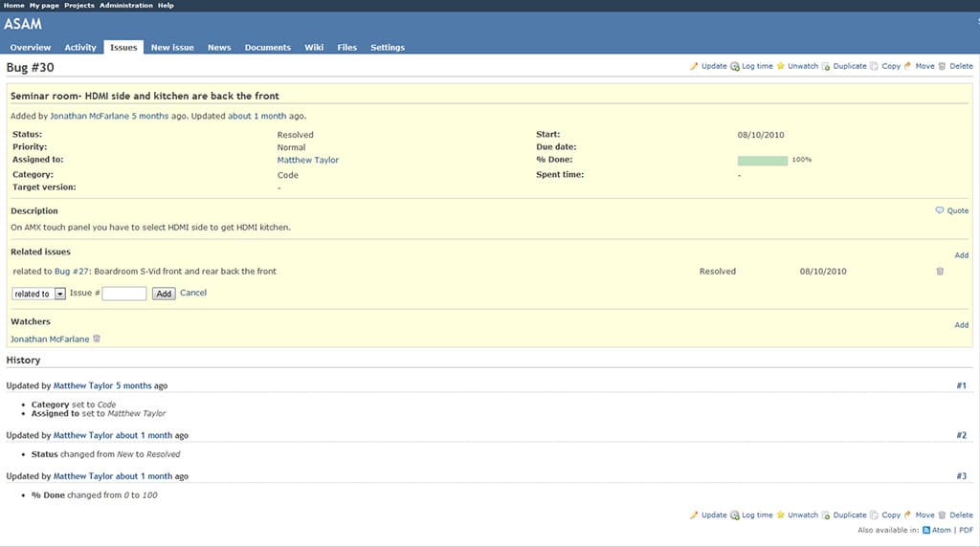Click the 'Resolved' status value
Screen dimensions: 980x547
295,135
